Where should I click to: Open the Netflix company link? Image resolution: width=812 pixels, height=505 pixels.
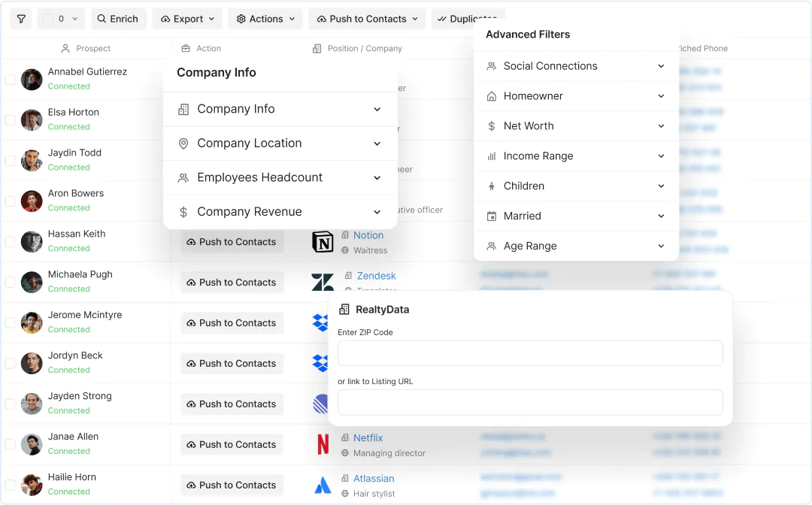pyautogui.click(x=368, y=437)
